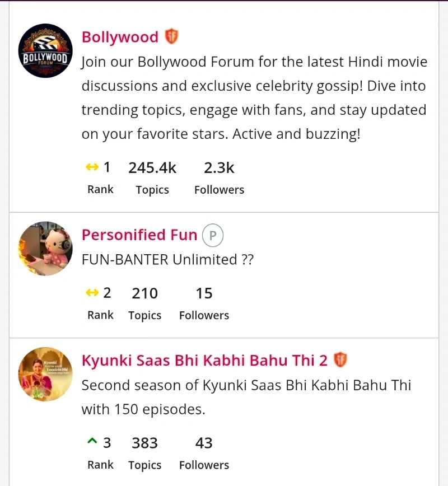Open the Personified Fun Hello Kitty avatar
448x486 pixels.
click(x=45, y=248)
